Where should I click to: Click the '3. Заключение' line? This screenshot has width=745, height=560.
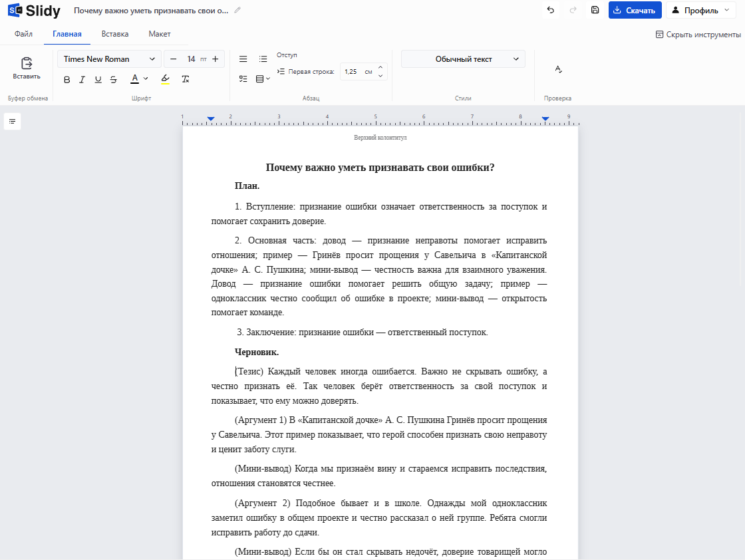pos(362,332)
